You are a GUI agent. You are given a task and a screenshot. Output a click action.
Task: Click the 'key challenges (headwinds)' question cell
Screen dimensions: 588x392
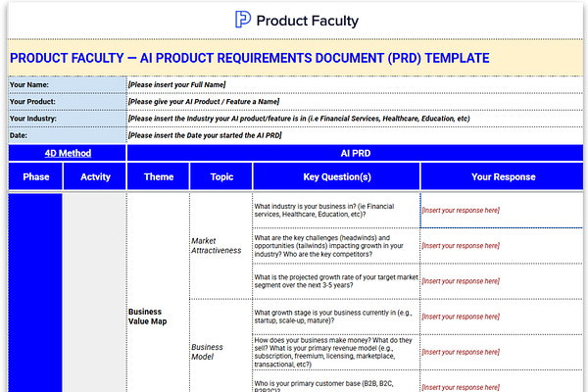[x=336, y=246]
